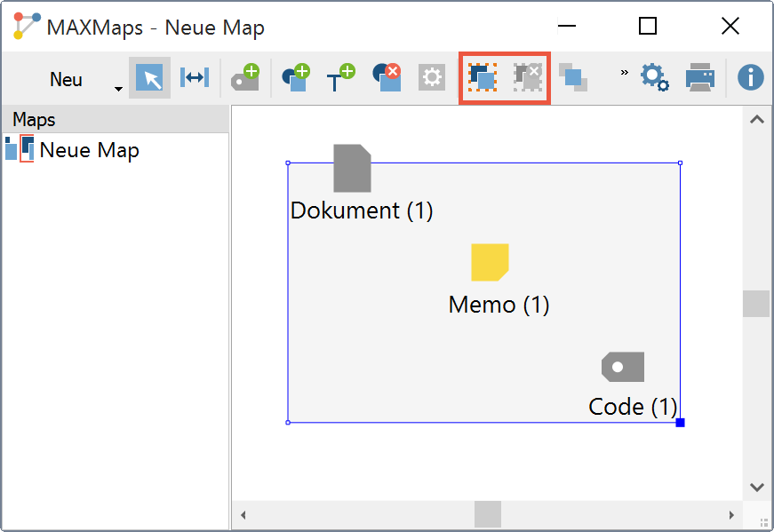Open the map settings gears
This screenshot has height=532, width=774.
coord(655,78)
